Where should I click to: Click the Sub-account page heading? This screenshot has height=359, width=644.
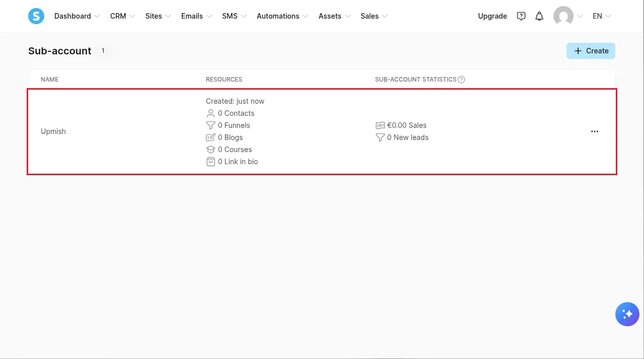click(x=60, y=51)
